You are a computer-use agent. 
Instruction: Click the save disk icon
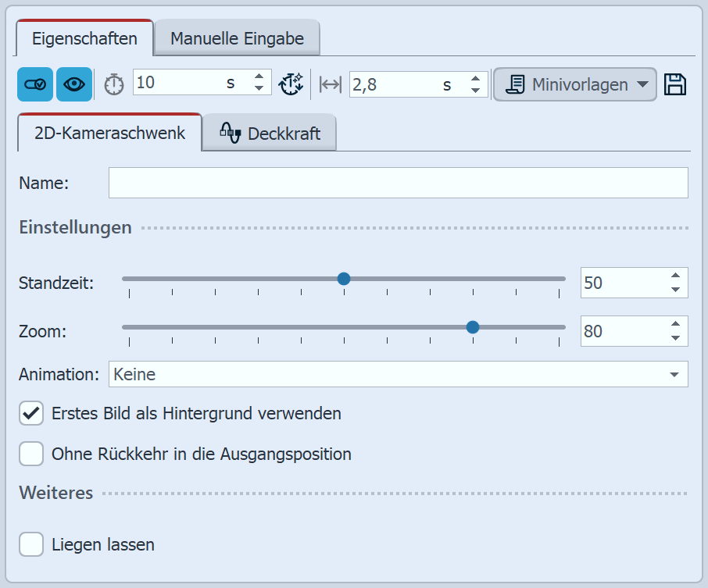pyautogui.click(x=675, y=84)
